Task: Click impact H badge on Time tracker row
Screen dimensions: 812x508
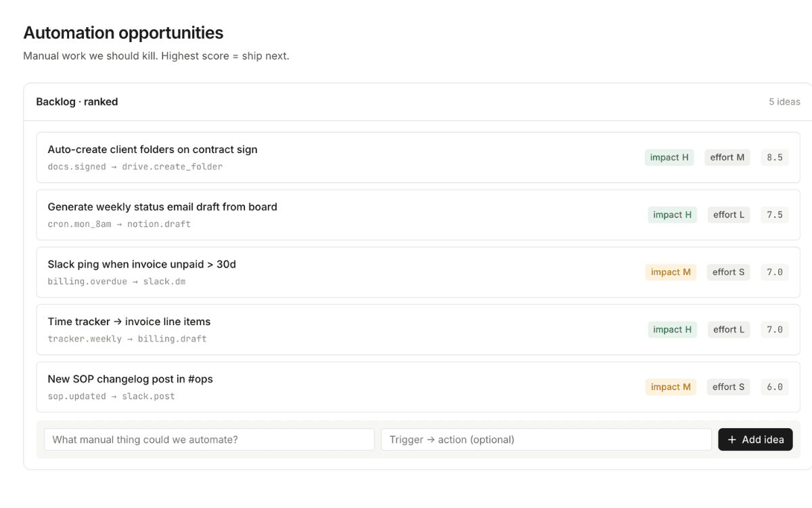Action: click(673, 330)
